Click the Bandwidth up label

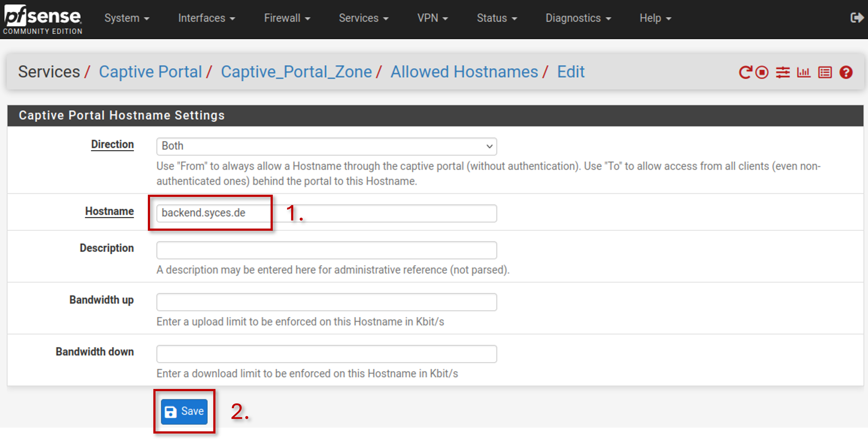101,300
